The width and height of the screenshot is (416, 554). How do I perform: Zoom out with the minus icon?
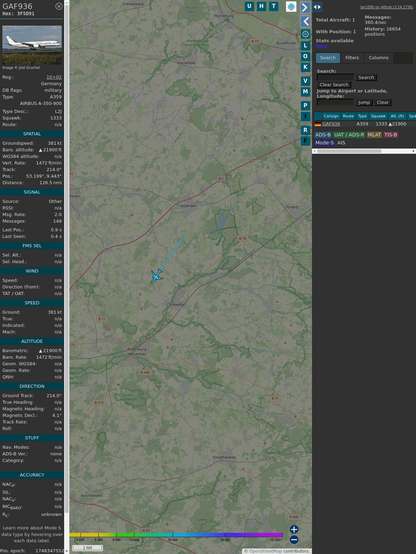[x=294, y=540]
